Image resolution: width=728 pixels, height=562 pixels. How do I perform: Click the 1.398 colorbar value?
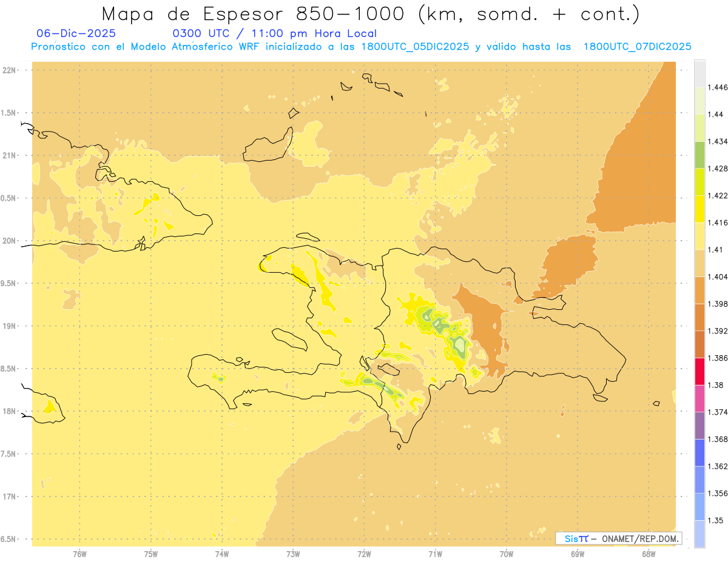pyautogui.click(x=718, y=304)
